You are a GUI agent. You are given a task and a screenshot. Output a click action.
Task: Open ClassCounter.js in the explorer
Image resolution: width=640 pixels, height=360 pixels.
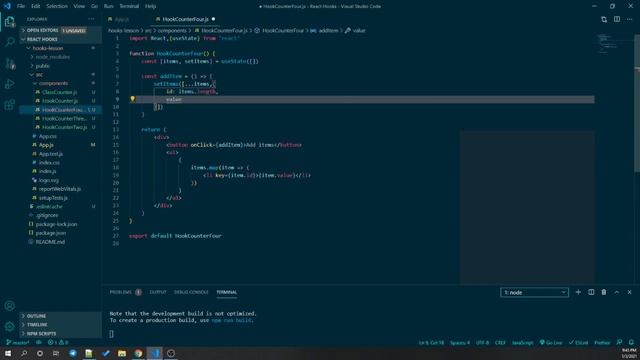[x=60, y=92]
